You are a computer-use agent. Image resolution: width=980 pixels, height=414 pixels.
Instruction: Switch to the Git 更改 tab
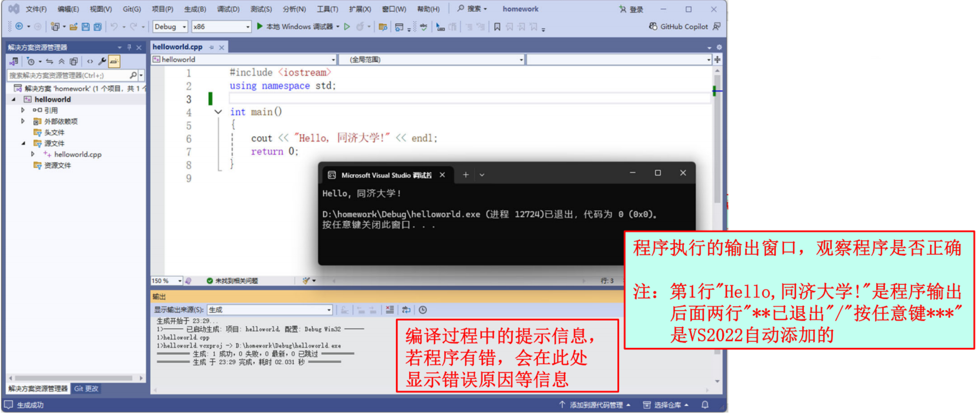(86, 389)
